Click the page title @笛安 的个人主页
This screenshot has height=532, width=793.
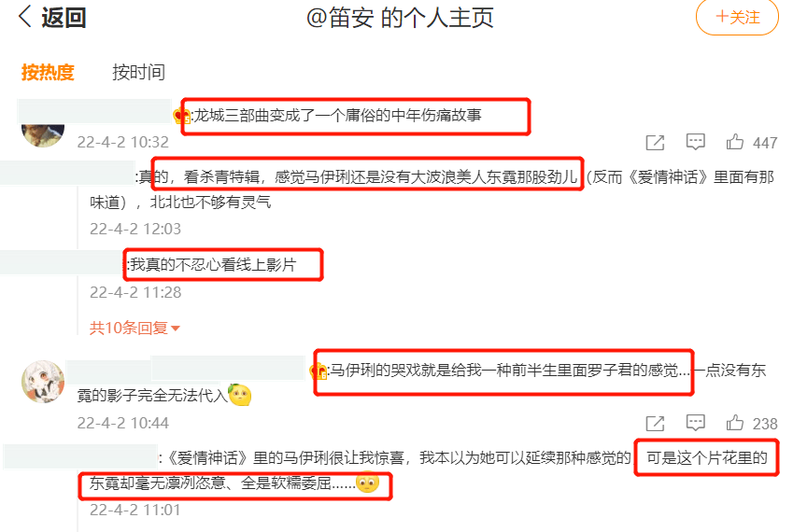pyautogui.click(x=400, y=18)
